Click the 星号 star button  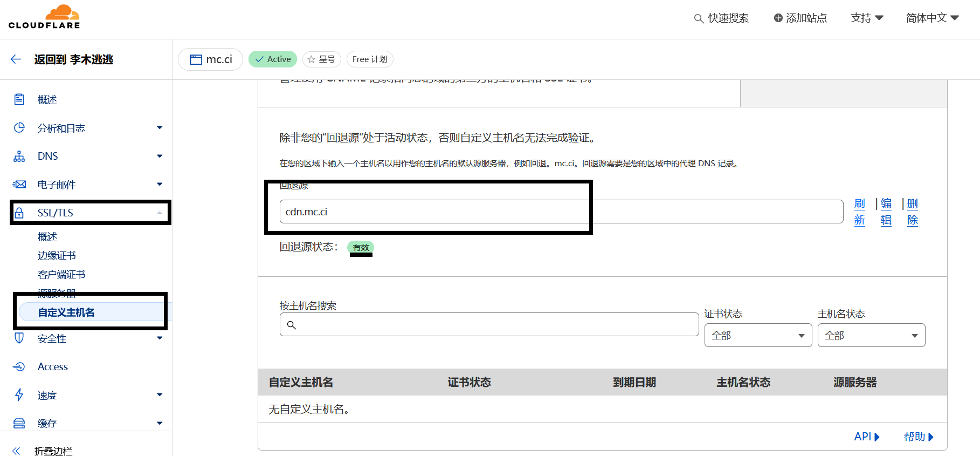coord(321,59)
